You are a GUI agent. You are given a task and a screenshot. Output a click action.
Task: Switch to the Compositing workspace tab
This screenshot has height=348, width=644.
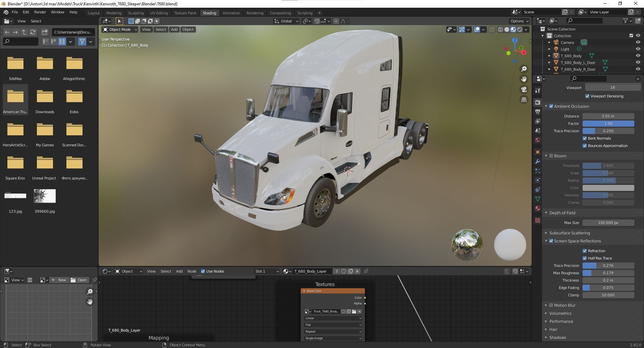[x=280, y=13]
